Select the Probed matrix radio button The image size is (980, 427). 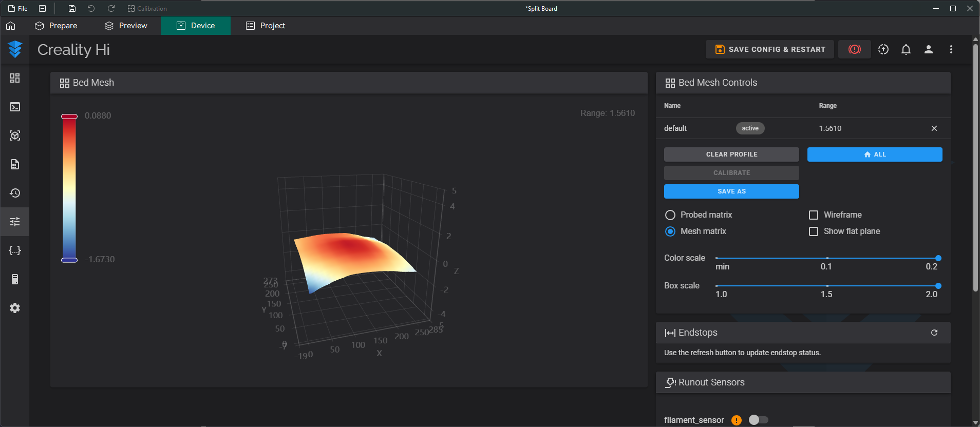point(670,215)
